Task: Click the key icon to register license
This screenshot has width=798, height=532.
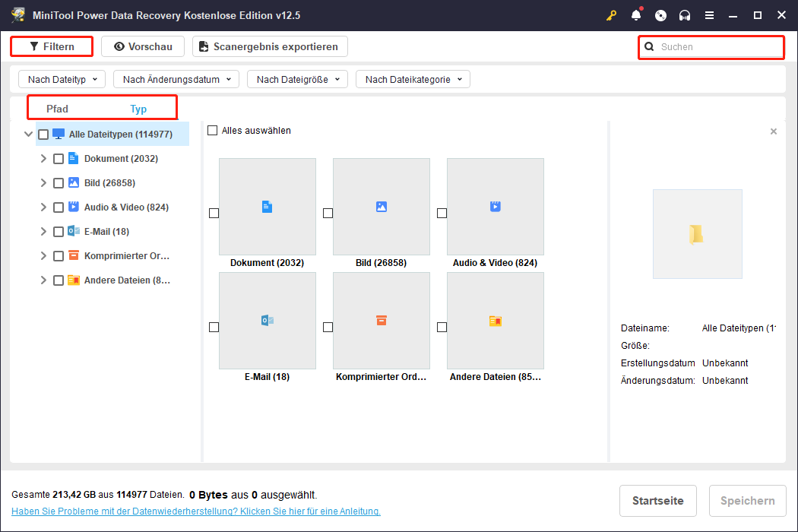Action: [x=611, y=15]
